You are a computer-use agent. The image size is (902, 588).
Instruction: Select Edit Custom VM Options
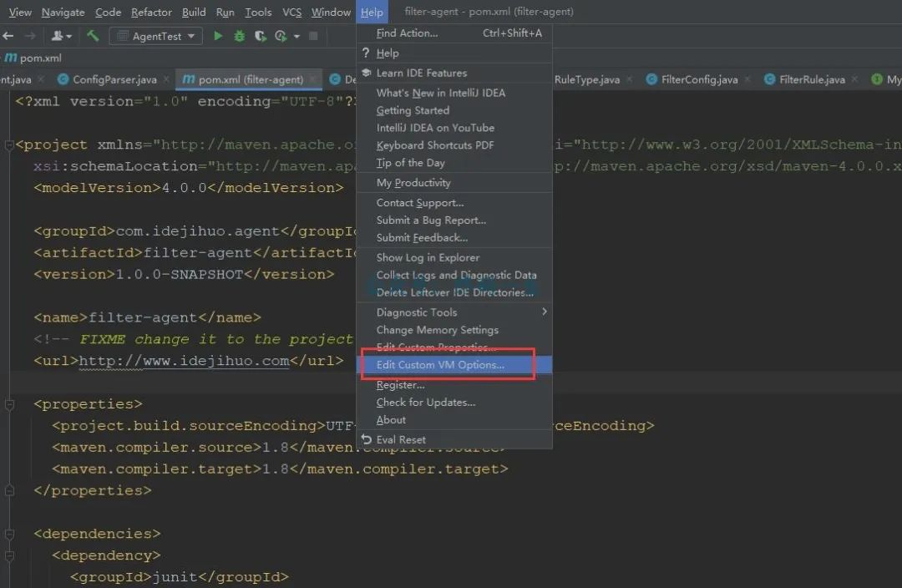454,365
